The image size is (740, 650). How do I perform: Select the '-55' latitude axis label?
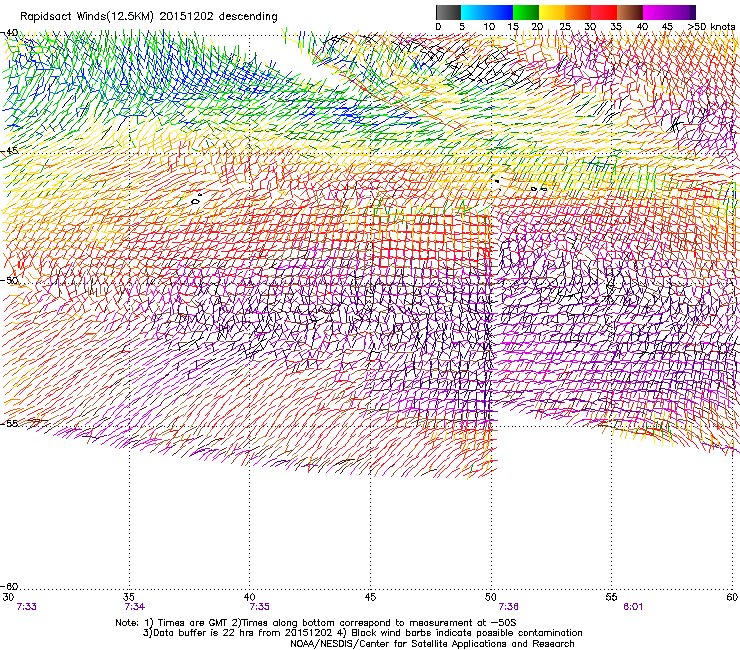[10, 424]
